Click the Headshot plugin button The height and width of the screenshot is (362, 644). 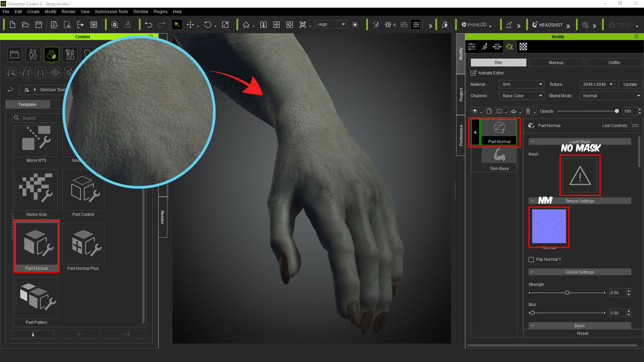(x=547, y=25)
